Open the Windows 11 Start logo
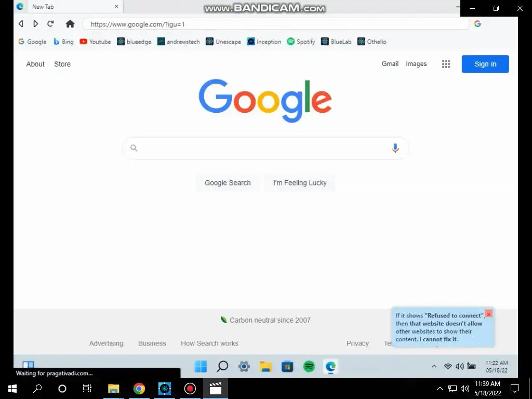 [x=201, y=366]
